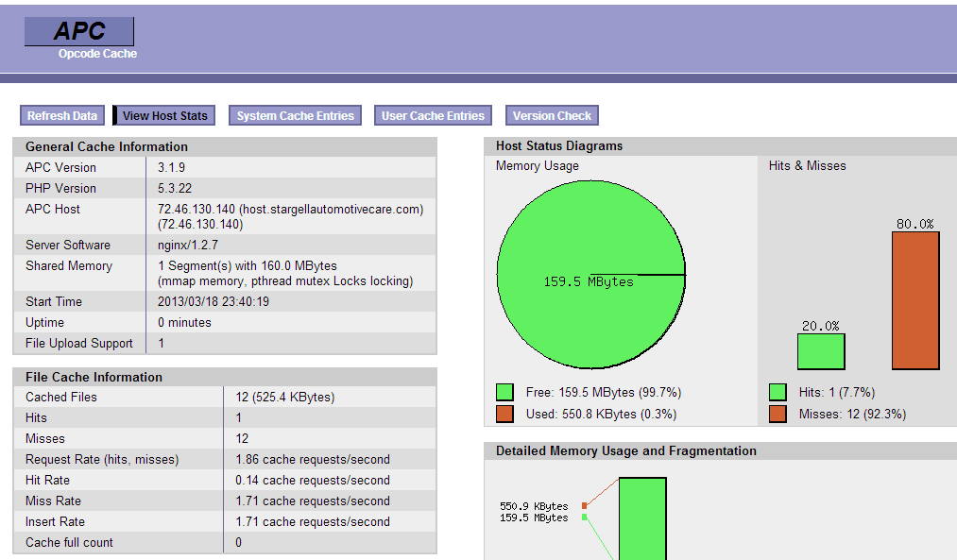This screenshot has height=560, width=957.
Task: Click the File Cache Information header
Action: [225, 377]
